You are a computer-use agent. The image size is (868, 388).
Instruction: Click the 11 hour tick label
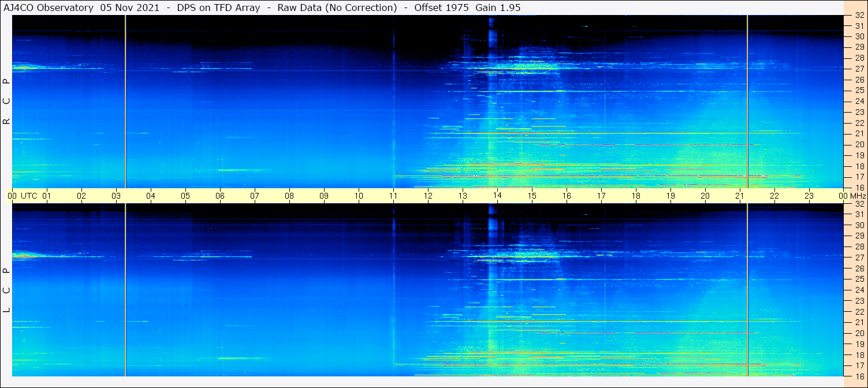tap(393, 196)
